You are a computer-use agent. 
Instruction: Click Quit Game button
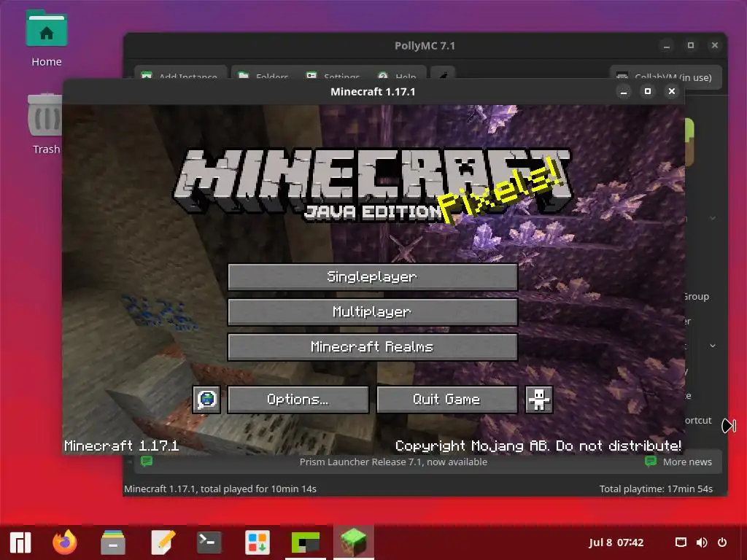pos(447,399)
